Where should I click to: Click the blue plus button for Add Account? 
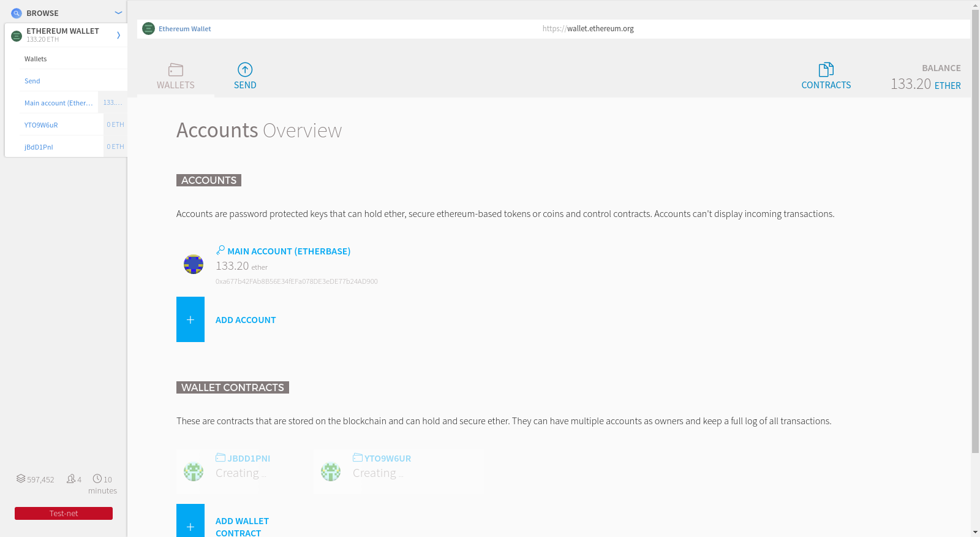[190, 319]
